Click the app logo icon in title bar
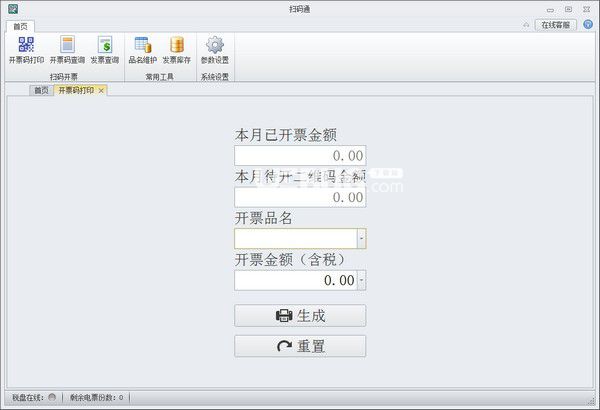 pyautogui.click(x=13, y=8)
